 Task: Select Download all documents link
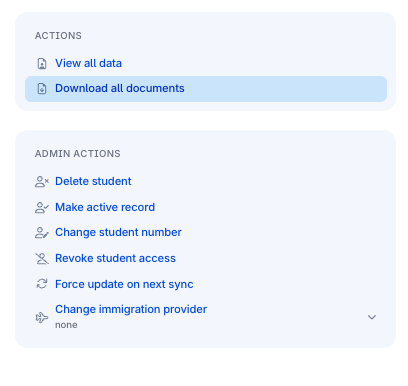point(120,88)
